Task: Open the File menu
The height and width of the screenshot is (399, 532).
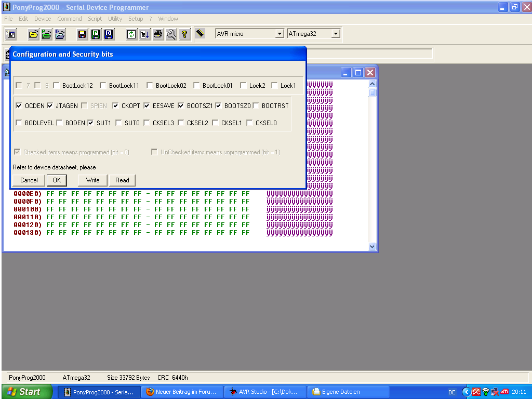Action: pos(8,19)
